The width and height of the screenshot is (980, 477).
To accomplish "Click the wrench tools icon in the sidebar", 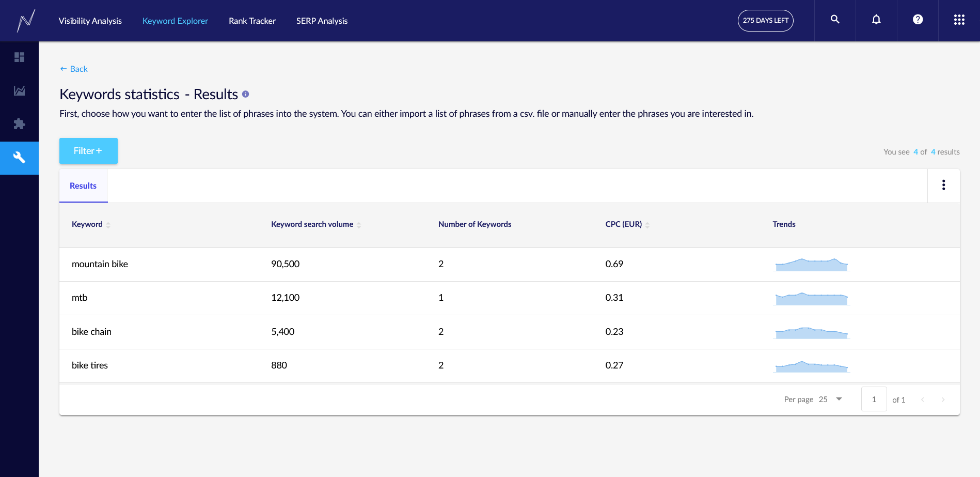I will pyautogui.click(x=19, y=158).
